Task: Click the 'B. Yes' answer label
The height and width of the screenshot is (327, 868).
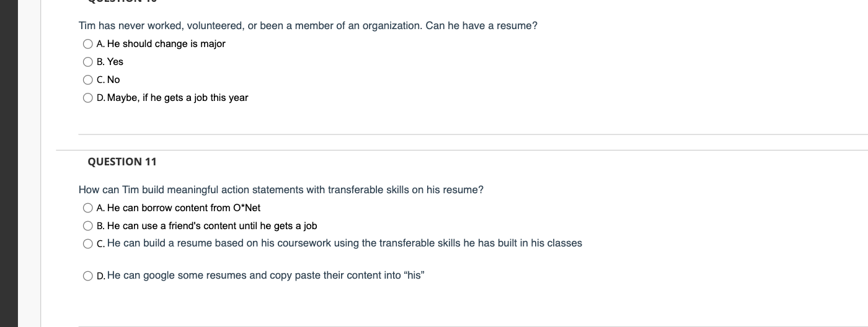Action: pyautogui.click(x=110, y=62)
